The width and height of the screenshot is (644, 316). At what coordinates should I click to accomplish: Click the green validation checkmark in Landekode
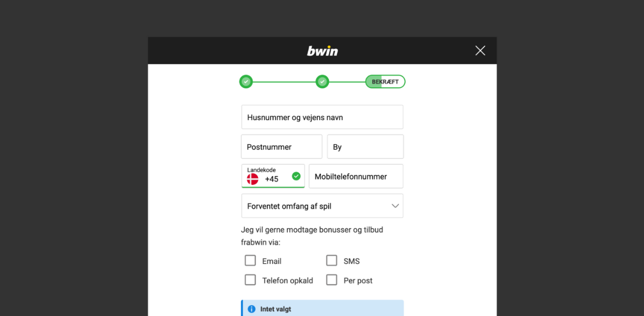coord(296,176)
